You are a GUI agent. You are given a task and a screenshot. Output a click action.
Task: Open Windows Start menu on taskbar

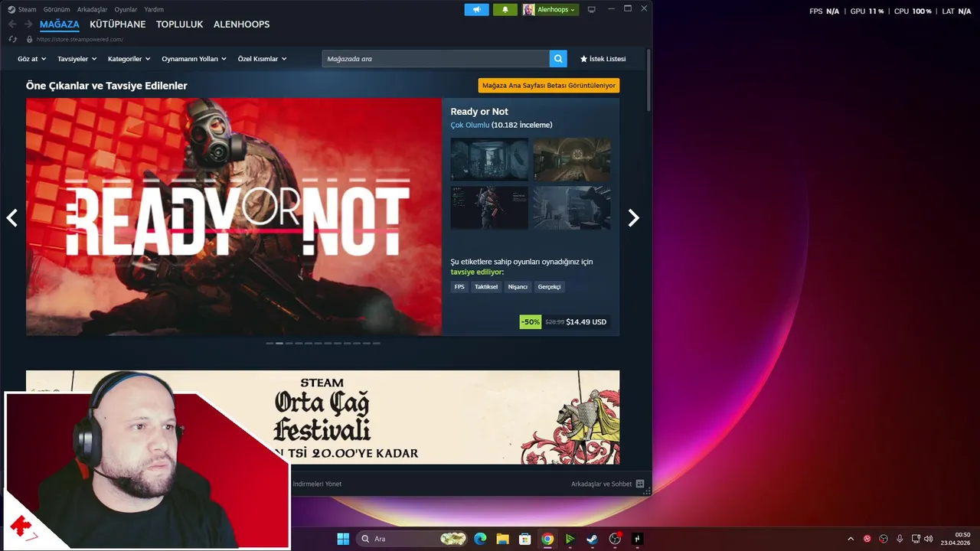[x=343, y=539]
